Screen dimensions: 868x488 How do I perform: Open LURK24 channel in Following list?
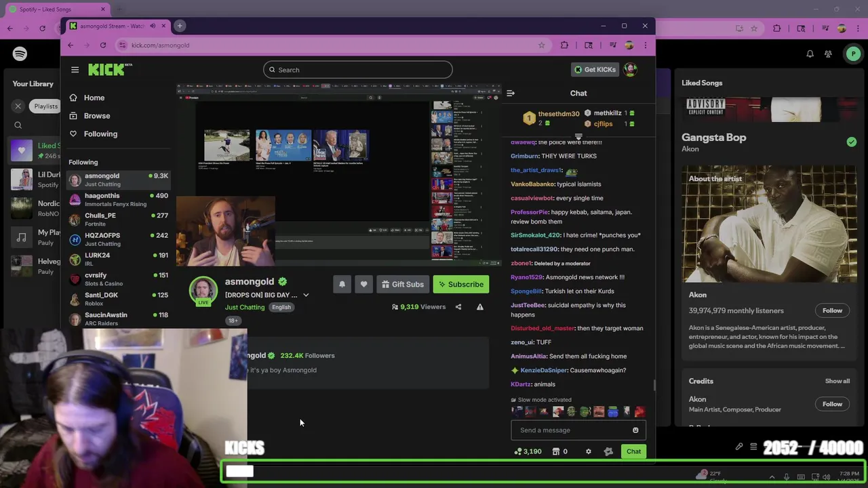tap(118, 259)
